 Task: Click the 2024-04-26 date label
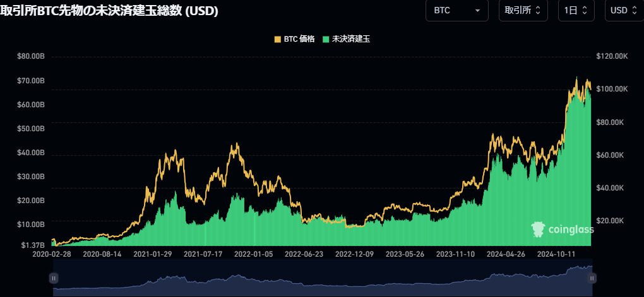[506, 254]
